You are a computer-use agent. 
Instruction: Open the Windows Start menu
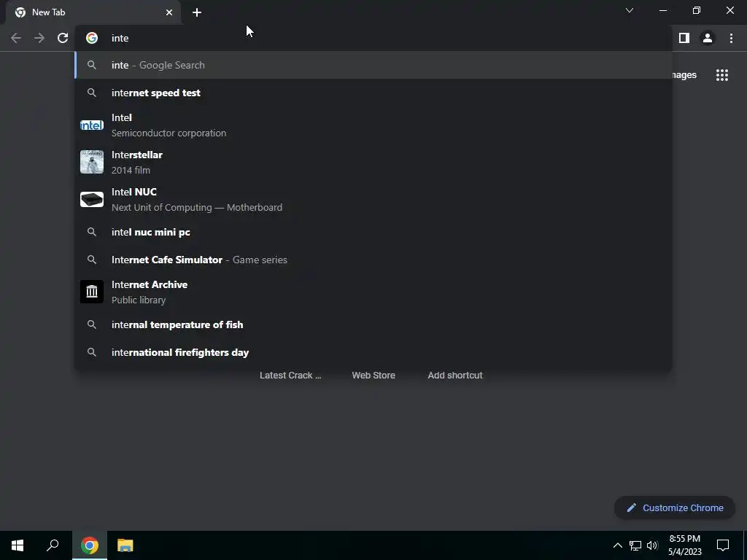click(x=18, y=545)
